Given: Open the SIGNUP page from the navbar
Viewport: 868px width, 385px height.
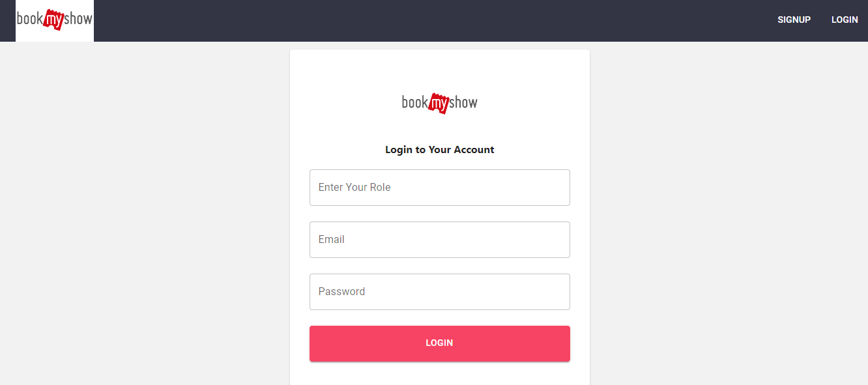Looking at the screenshot, I should (x=794, y=19).
